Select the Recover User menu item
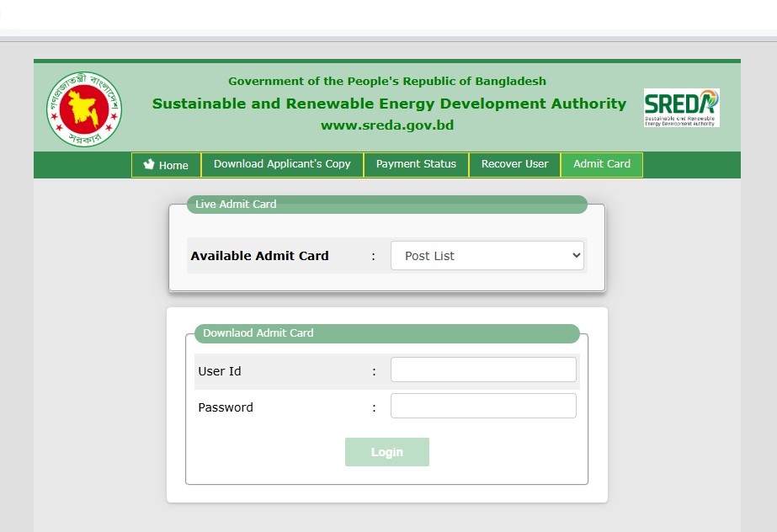The width and height of the screenshot is (777, 532). 514,164
